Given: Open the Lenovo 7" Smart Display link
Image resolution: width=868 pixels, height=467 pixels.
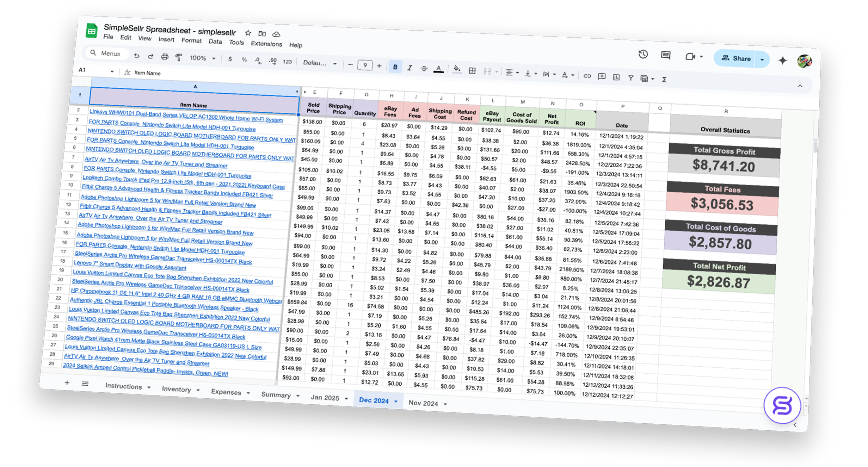Looking at the screenshot, I should [130, 265].
